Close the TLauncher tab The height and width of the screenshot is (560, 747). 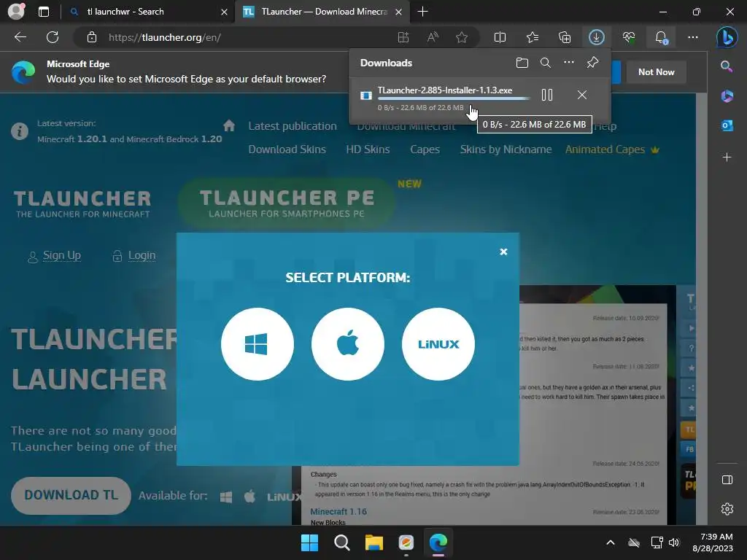pyautogui.click(x=399, y=12)
